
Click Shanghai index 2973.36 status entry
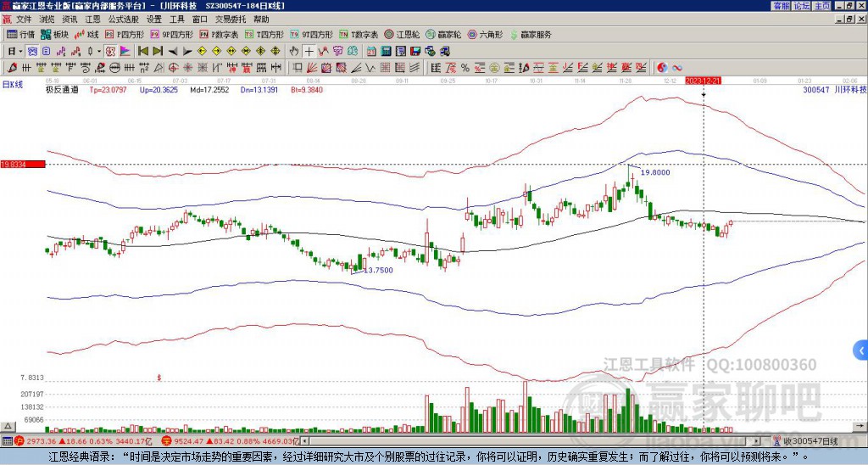coord(84,441)
